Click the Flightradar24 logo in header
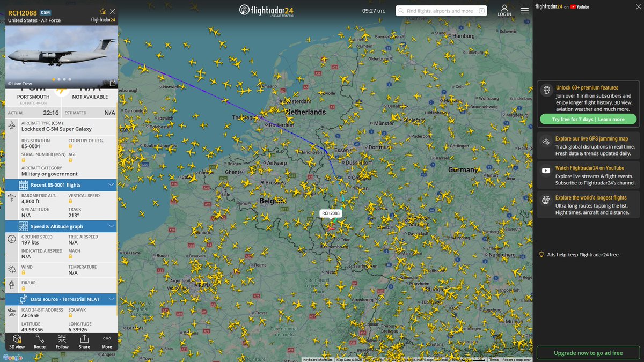 (266, 11)
